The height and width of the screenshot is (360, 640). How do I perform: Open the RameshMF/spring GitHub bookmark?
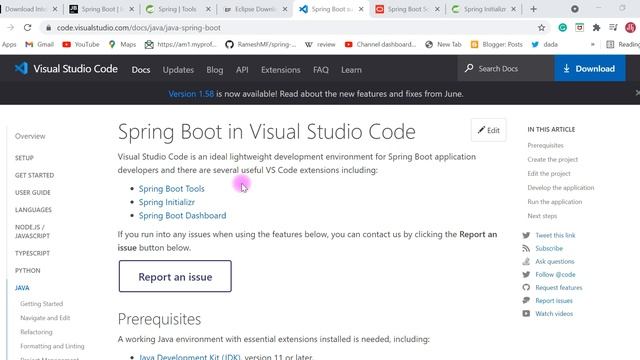[261, 44]
